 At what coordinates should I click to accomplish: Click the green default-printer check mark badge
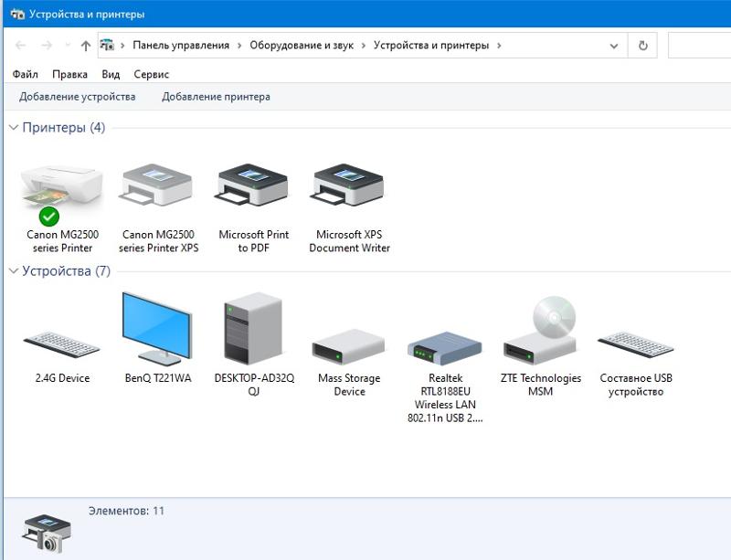(x=49, y=217)
